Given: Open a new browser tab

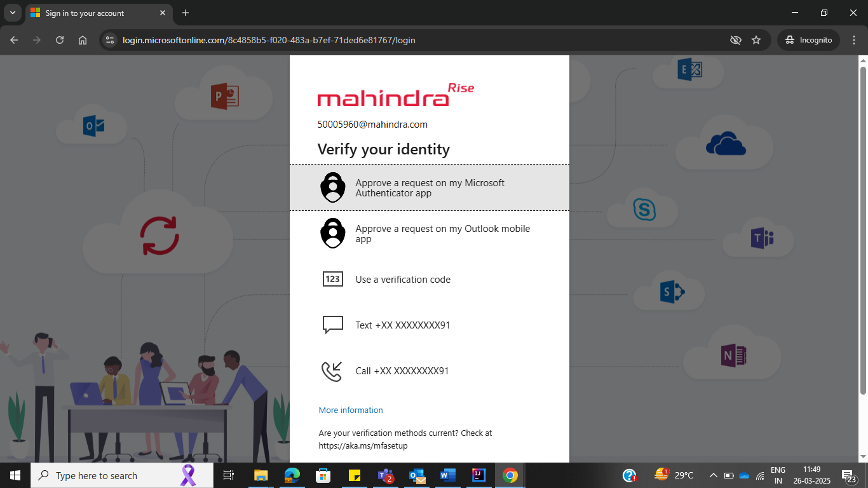Looking at the screenshot, I should pyautogui.click(x=186, y=13).
